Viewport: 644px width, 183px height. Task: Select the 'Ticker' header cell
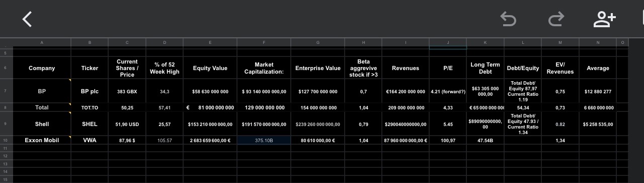click(90, 68)
